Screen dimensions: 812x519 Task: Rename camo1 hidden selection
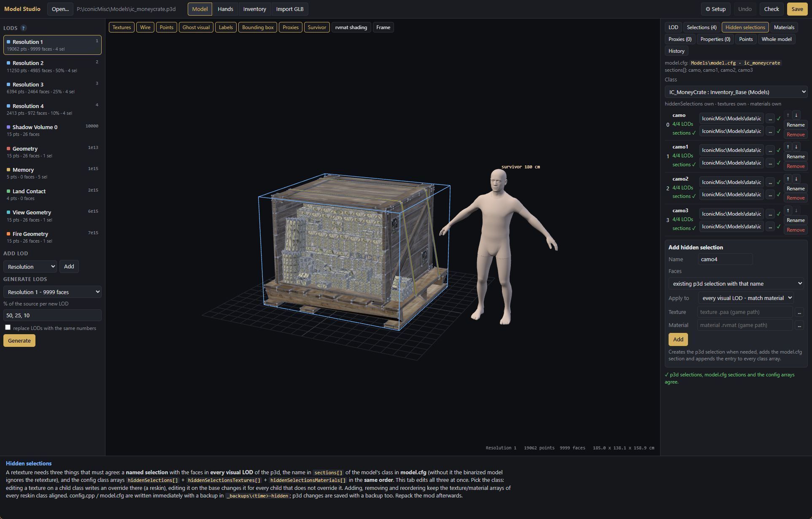pyautogui.click(x=796, y=157)
